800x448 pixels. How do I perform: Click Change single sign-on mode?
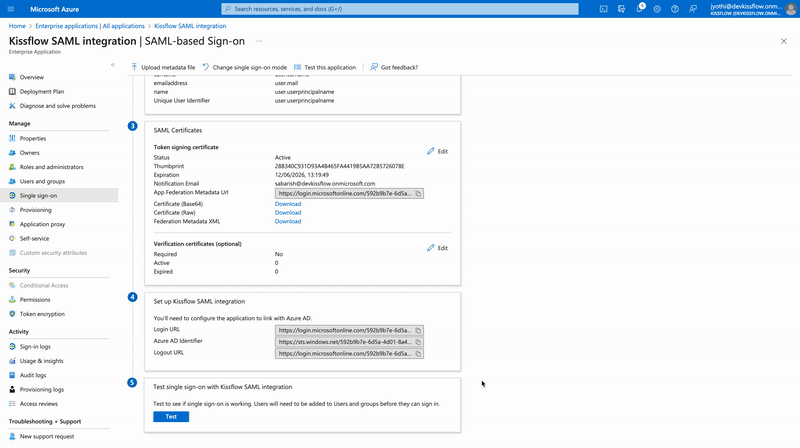click(245, 67)
